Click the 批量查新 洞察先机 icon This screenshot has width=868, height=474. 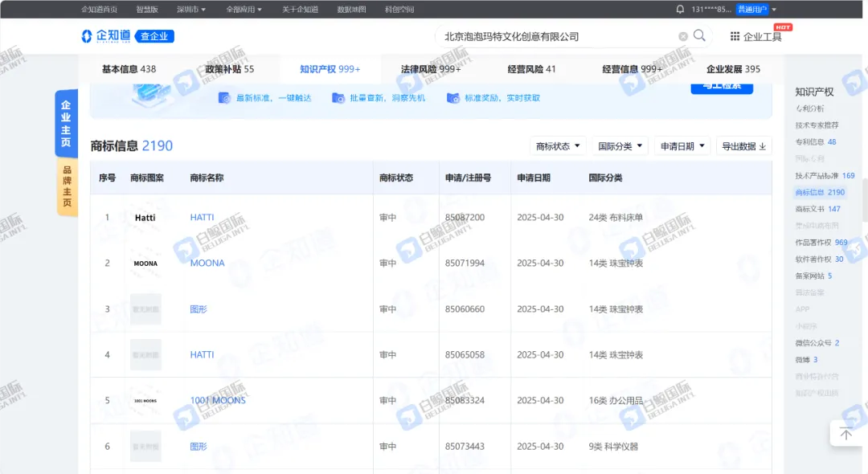pyautogui.click(x=338, y=98)
